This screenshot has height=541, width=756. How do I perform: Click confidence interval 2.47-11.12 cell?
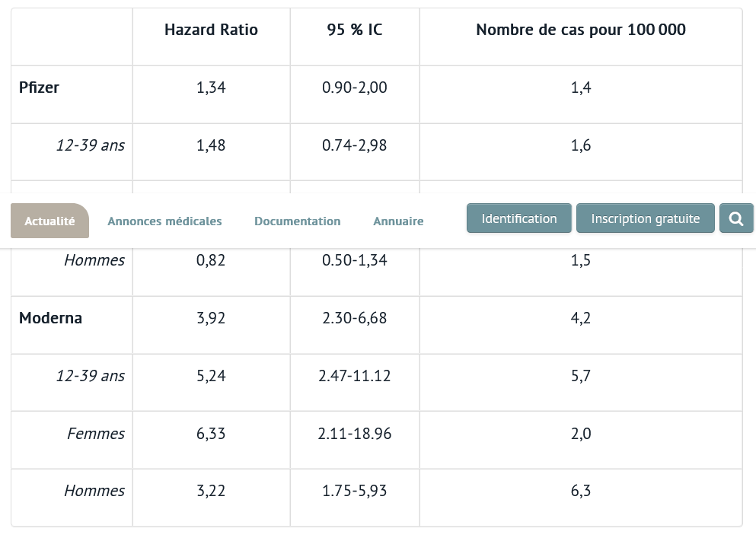point(354,376)
